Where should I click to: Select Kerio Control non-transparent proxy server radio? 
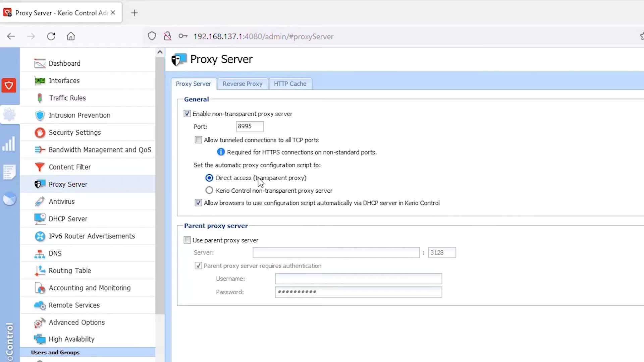point(209,190)
